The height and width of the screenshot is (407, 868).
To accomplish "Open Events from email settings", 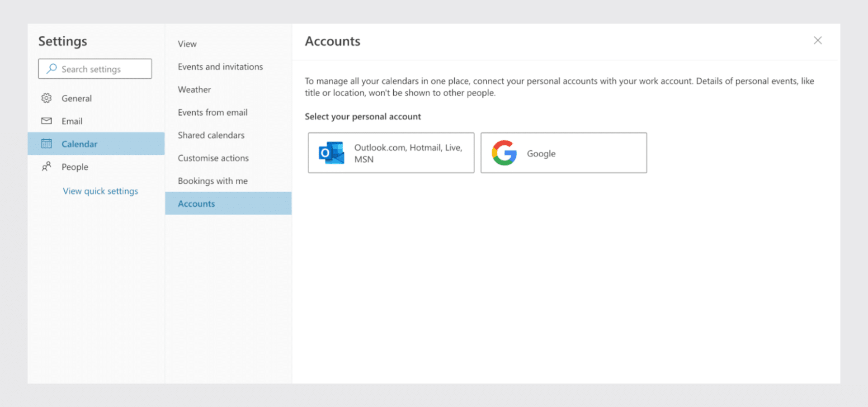I will (212, 113).
